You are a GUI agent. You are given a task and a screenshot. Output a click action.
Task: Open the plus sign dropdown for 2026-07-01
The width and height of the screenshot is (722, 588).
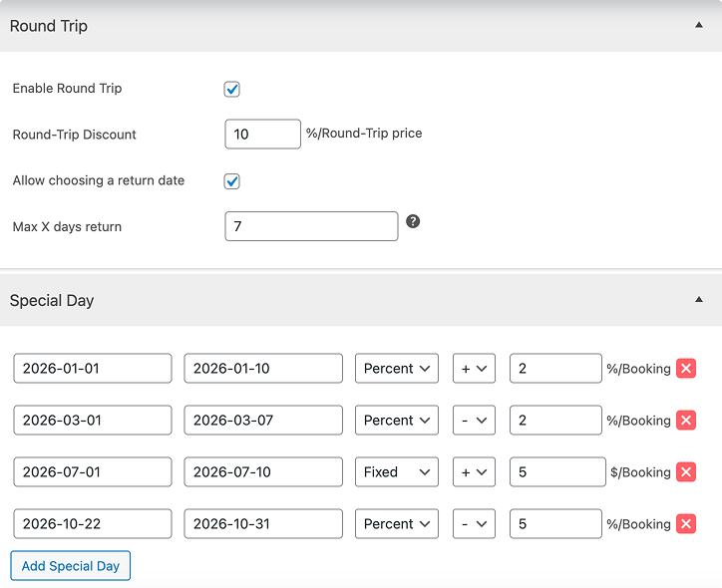474,472
